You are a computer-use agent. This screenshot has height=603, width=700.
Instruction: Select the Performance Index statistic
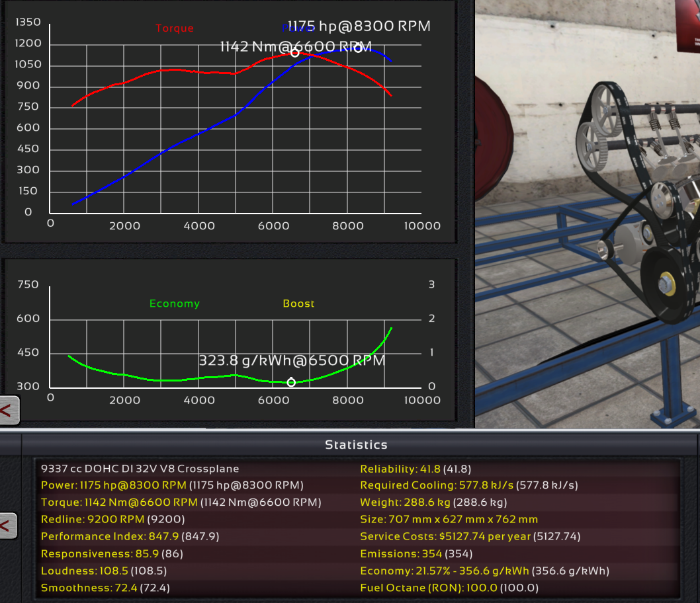pyautogui.click(x=130, y=536)
